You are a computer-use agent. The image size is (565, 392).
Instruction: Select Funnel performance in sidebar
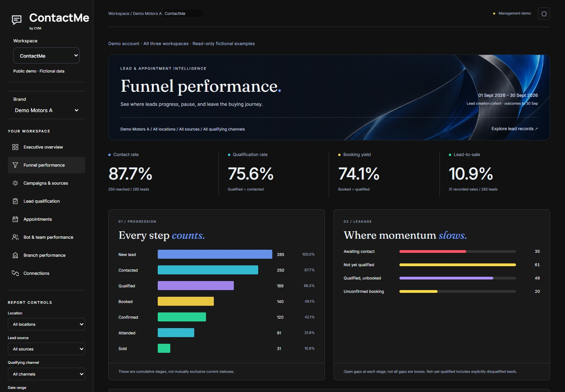[46, 165]
